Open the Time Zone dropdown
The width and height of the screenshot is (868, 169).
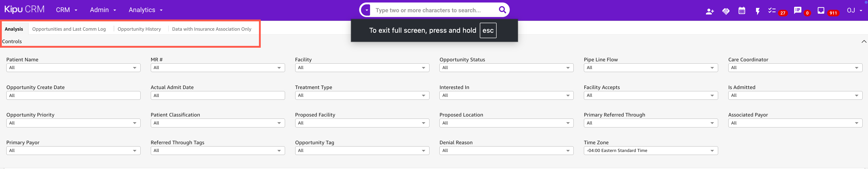click(x=650, y=151)
